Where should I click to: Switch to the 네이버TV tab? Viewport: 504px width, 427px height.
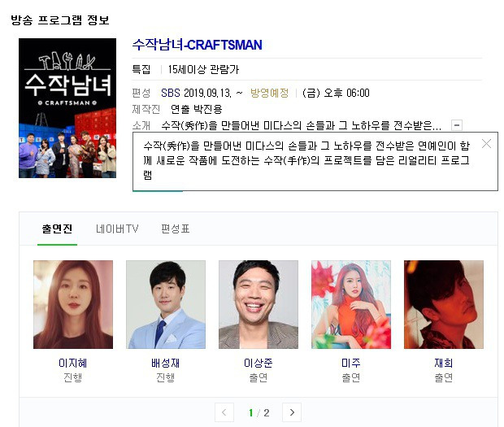(x=117, y=229)
